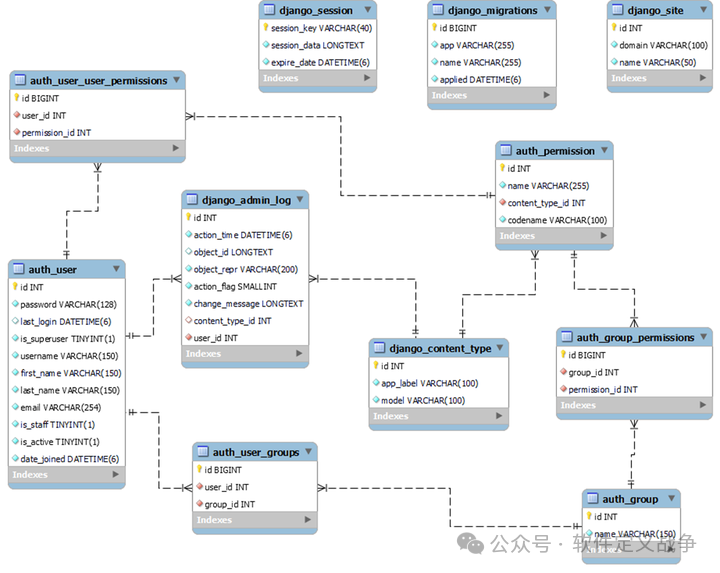Select the last_login DATETIME(6) column
720x573 pixels.
tap(67, 321)
